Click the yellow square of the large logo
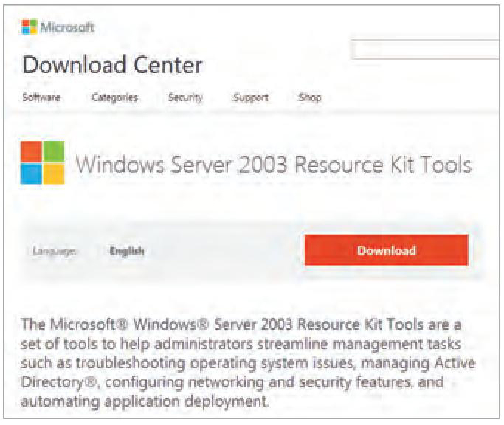Screen dimensions: 504x425 tap(54, 173)
